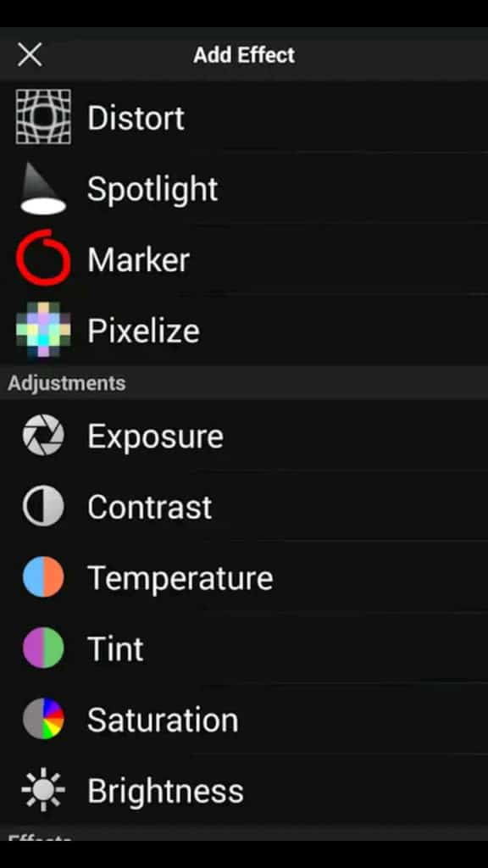Select the Exposure aperture icon
Screen dimensions: 488x868
coord(43,436)
